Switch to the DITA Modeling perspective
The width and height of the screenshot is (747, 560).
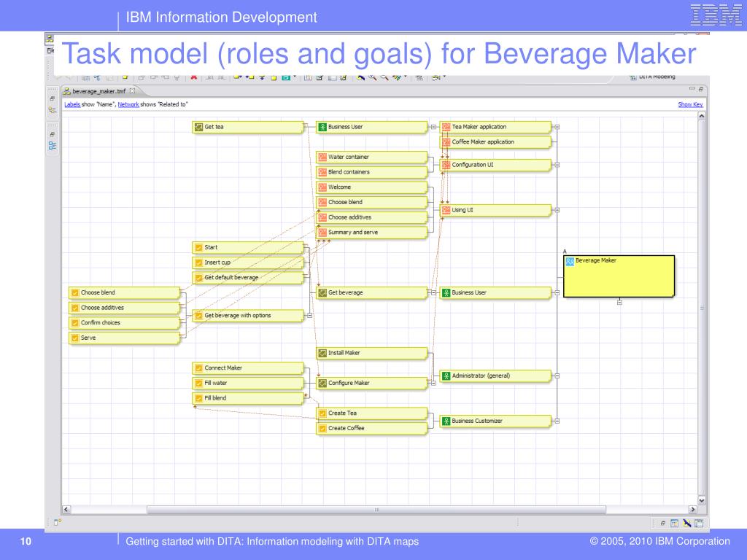[653, 77]
